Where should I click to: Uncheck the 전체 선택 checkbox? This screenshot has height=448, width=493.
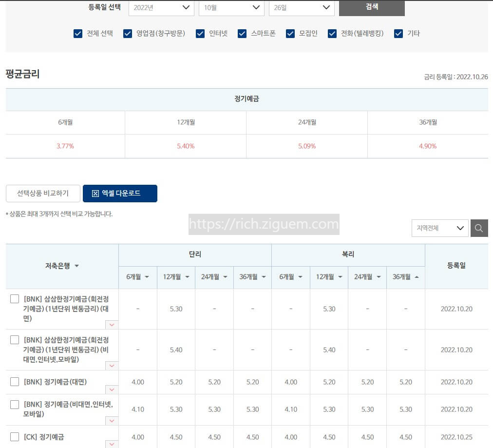pyautogui.click(x=78, y=34)
